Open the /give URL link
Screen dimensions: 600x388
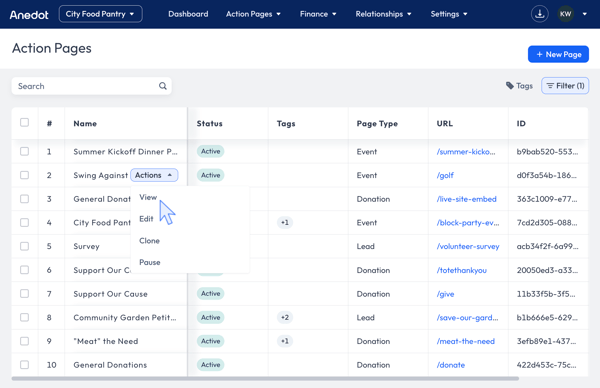click(445, 294)
